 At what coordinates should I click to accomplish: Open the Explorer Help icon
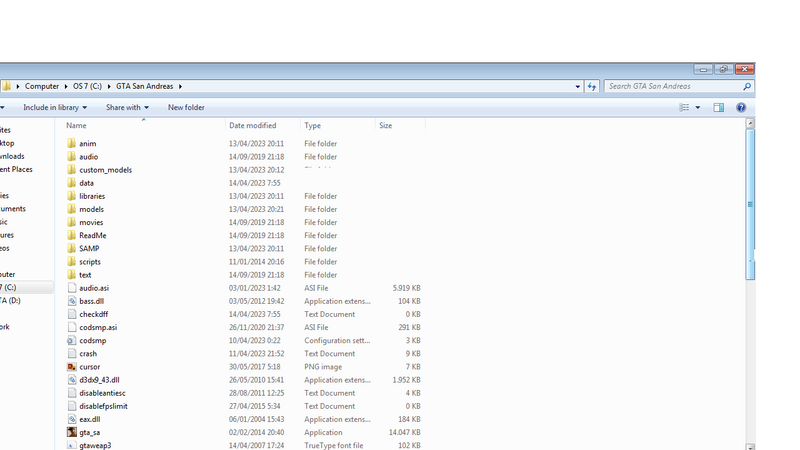[741, 107]
